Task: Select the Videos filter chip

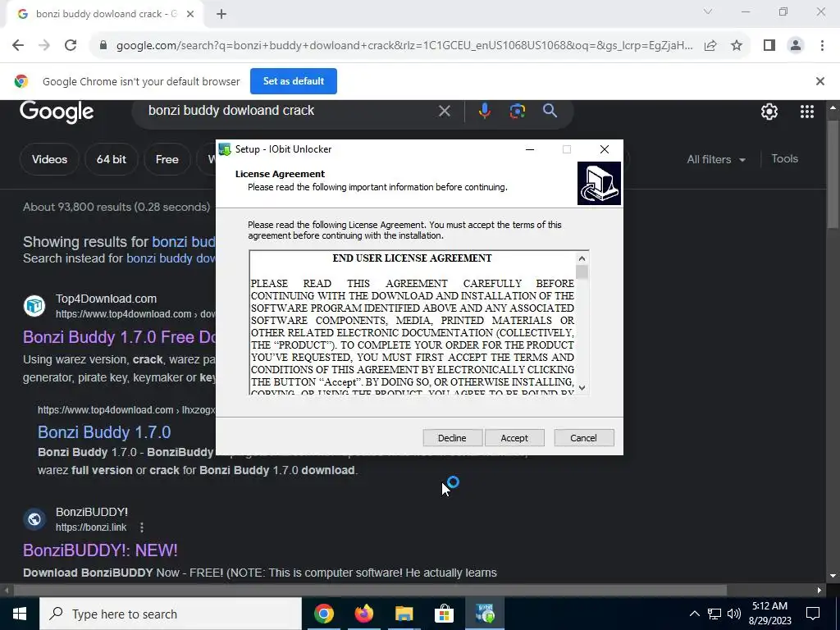Action: pyautogui.click(x=49, y=159)
